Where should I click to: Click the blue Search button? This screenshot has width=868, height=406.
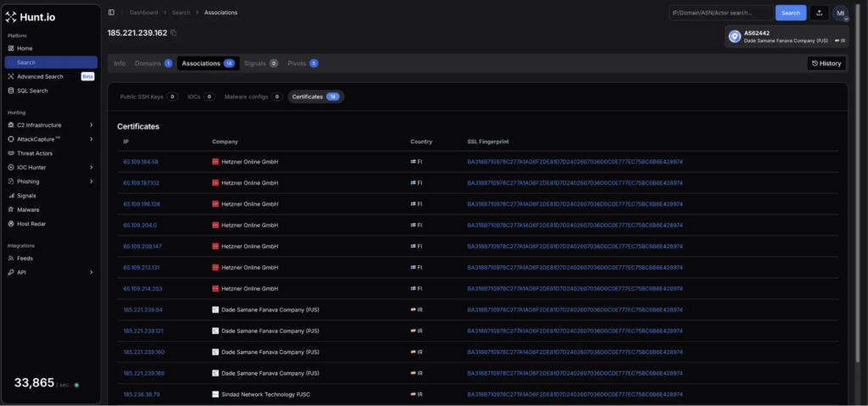[790, 13]
